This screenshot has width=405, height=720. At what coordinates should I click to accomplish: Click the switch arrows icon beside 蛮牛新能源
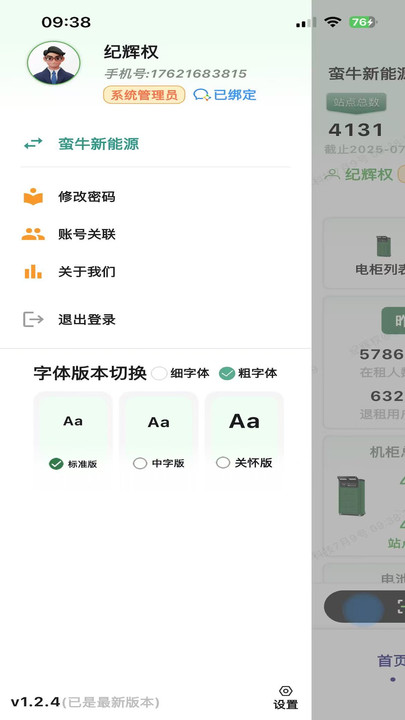point(33,144)
